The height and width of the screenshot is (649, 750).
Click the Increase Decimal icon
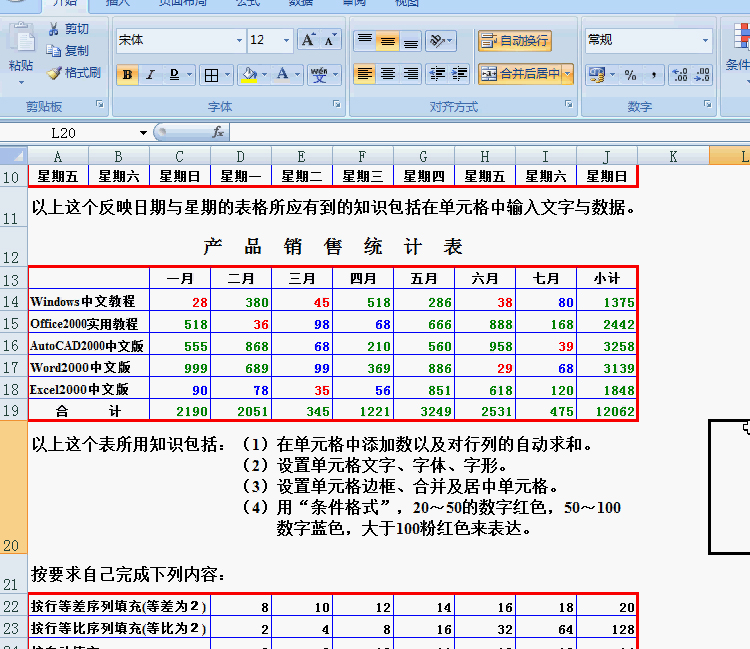pos(680,75)
